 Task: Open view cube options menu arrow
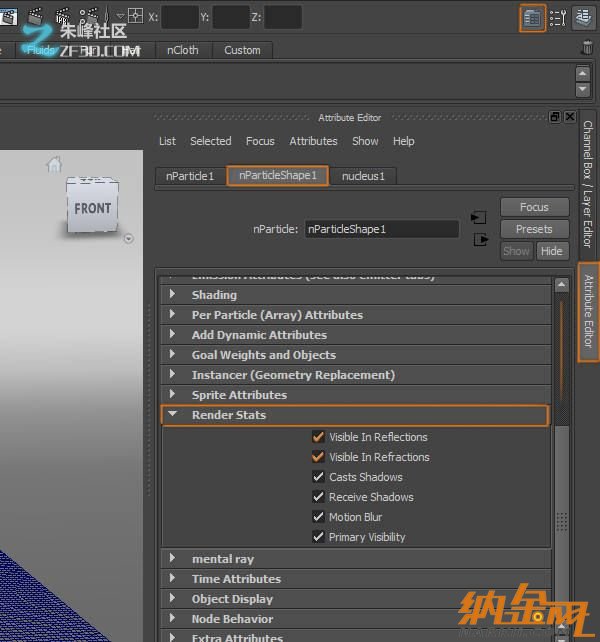pyautogui.click(x=129, y=238)
